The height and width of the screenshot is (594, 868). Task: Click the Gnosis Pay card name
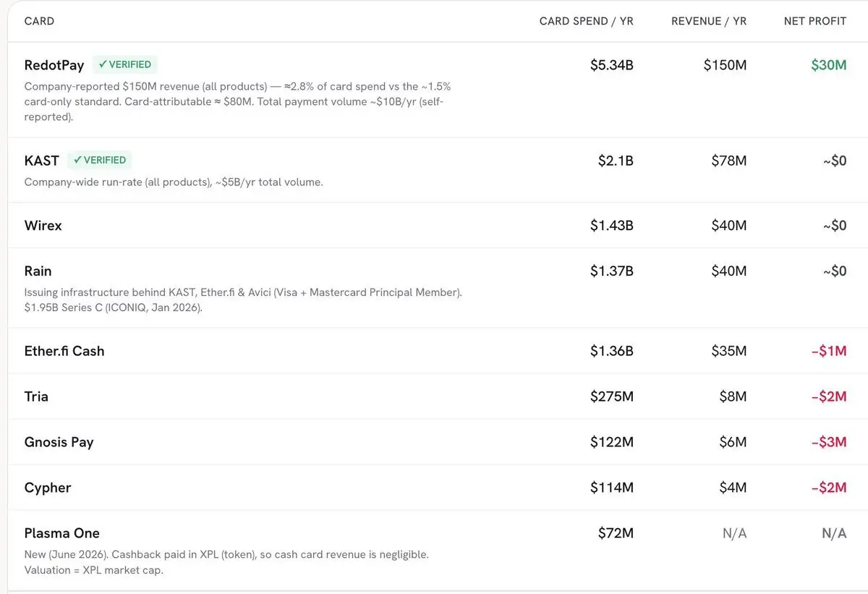click(59, 442)
